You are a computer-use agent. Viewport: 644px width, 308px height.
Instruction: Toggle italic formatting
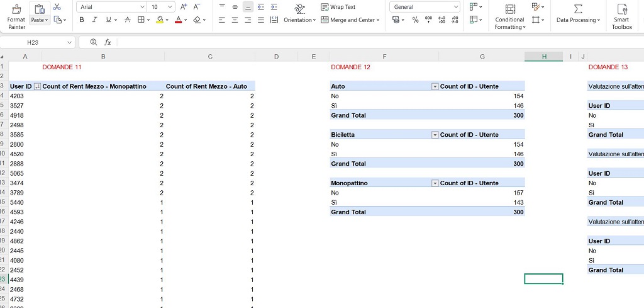(x=94, y=20)
